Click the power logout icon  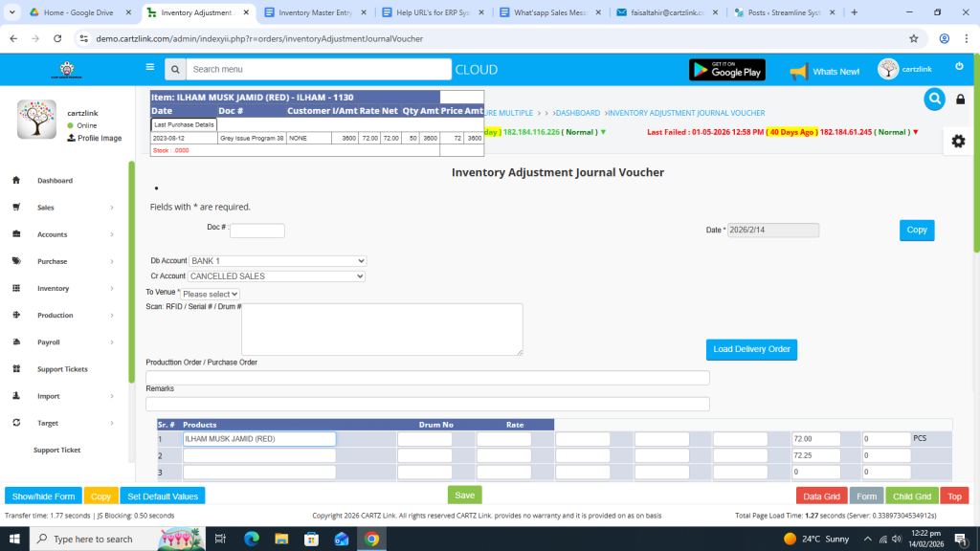[x=959, y=66]
